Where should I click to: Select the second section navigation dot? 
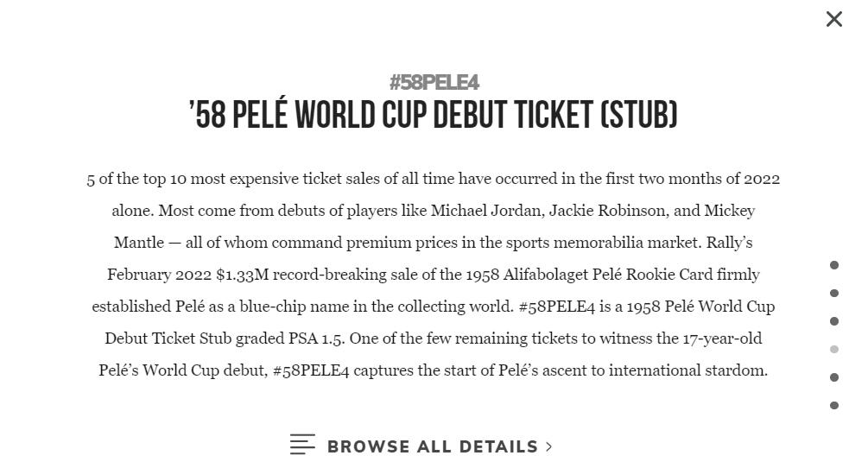(x=834, y=294)
